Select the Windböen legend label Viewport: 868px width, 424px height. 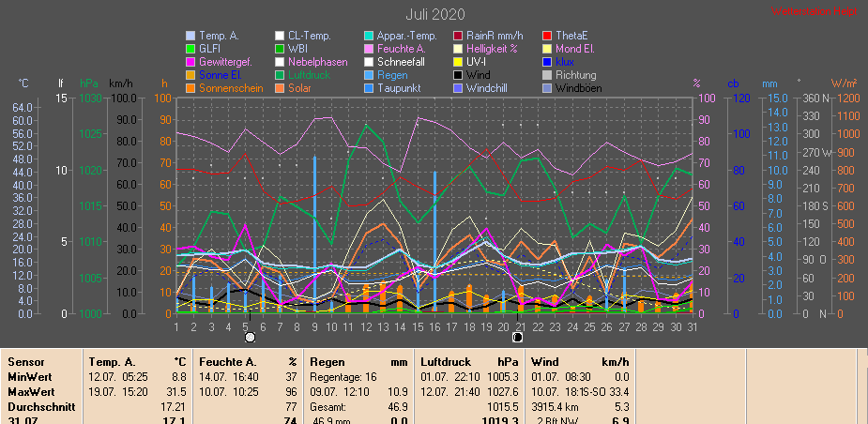pos(578,88)
